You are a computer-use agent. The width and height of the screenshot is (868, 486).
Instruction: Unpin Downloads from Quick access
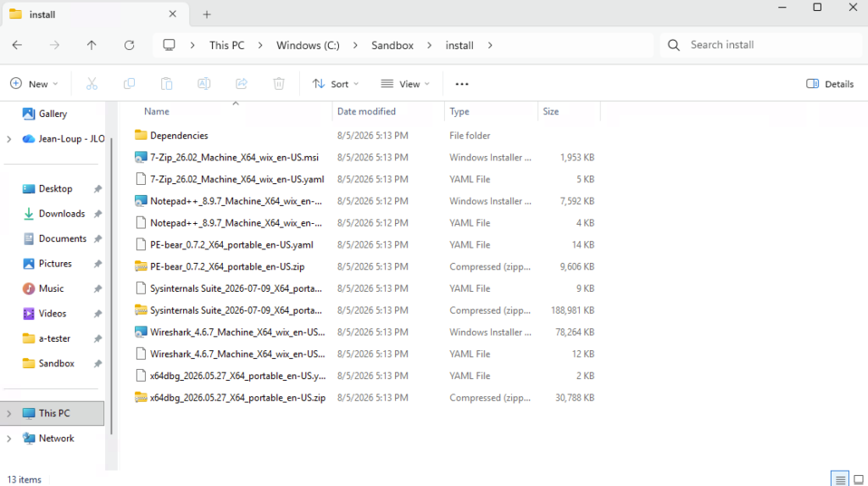point(98,214)
